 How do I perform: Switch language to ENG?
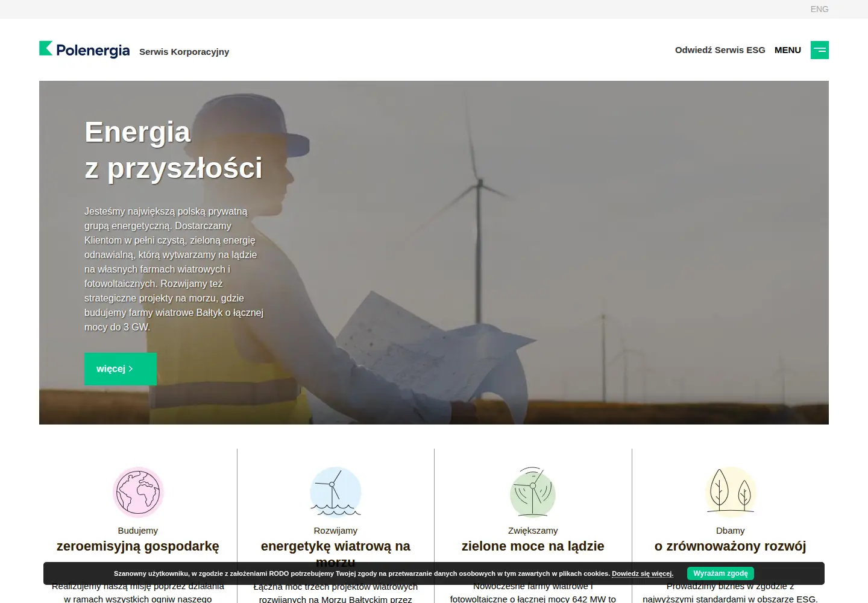(819, 9)
